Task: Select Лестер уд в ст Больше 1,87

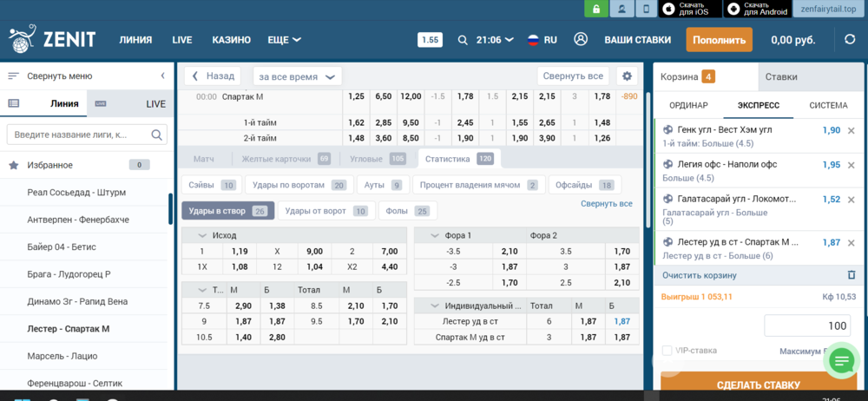Action: pyautogui.click(x=622, y=321)
